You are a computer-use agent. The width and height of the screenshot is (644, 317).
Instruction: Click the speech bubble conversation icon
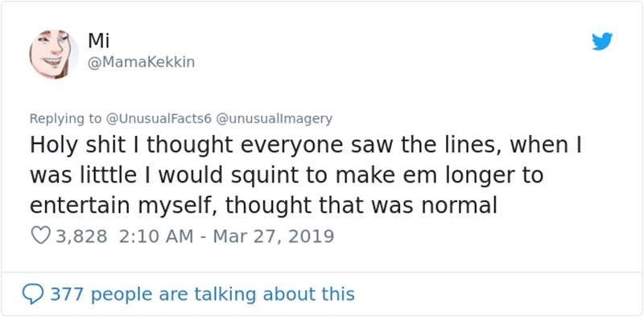(x=32, y=294)
